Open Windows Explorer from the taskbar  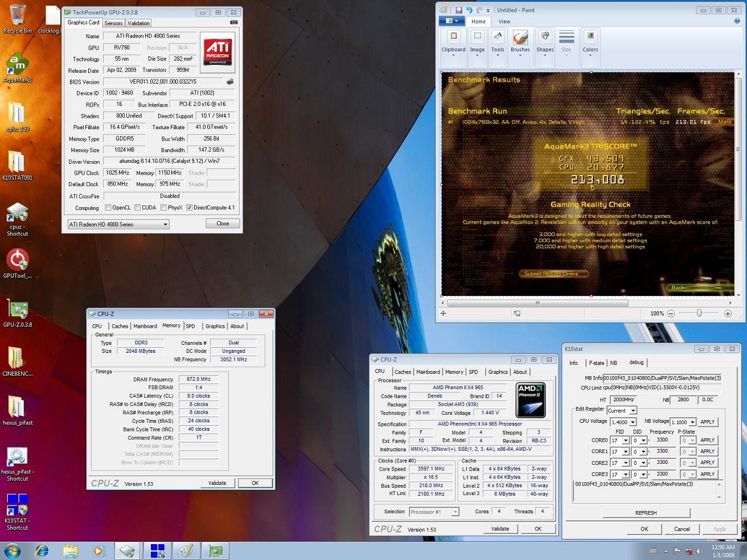click(x=71, y=550)
